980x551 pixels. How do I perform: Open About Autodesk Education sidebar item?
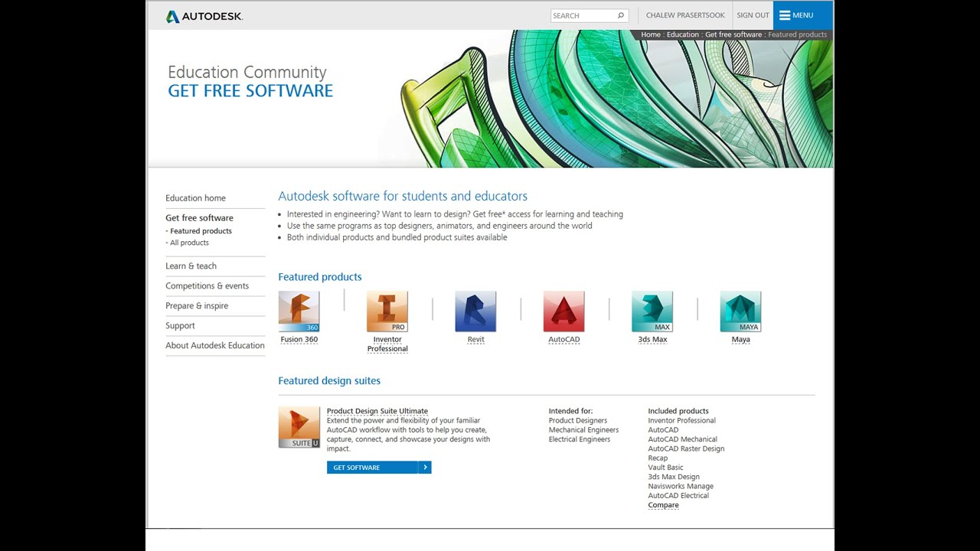(x=215, y=346)
